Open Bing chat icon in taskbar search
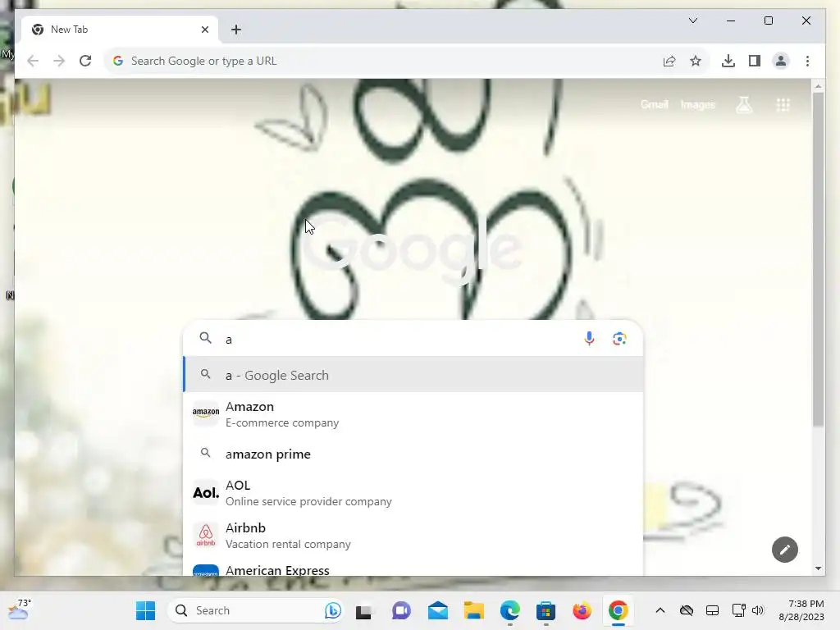 pos(332,610)
